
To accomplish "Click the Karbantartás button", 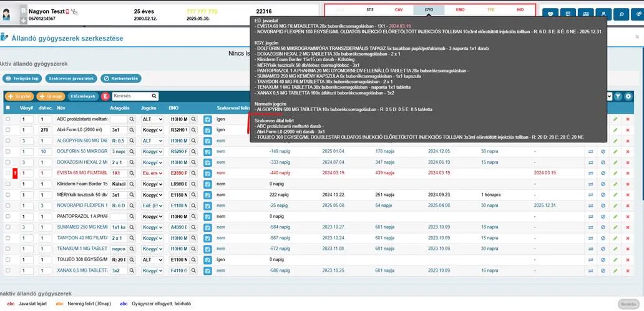I will [x=121, y=79].
